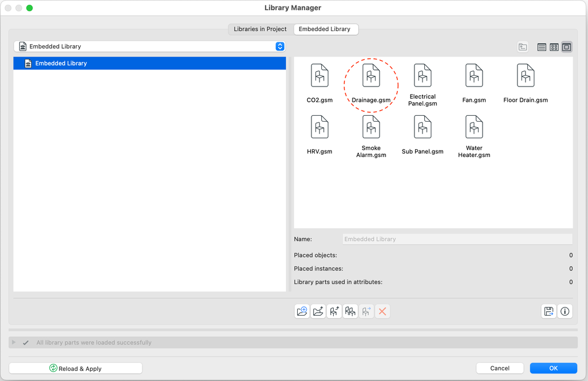
Task: Switch to small icons view mode
Action: pos(554,46)
